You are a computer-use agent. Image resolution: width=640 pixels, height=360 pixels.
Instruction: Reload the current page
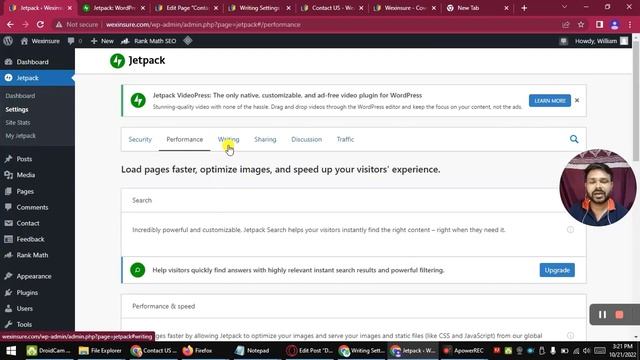click(x=40, y=24)
